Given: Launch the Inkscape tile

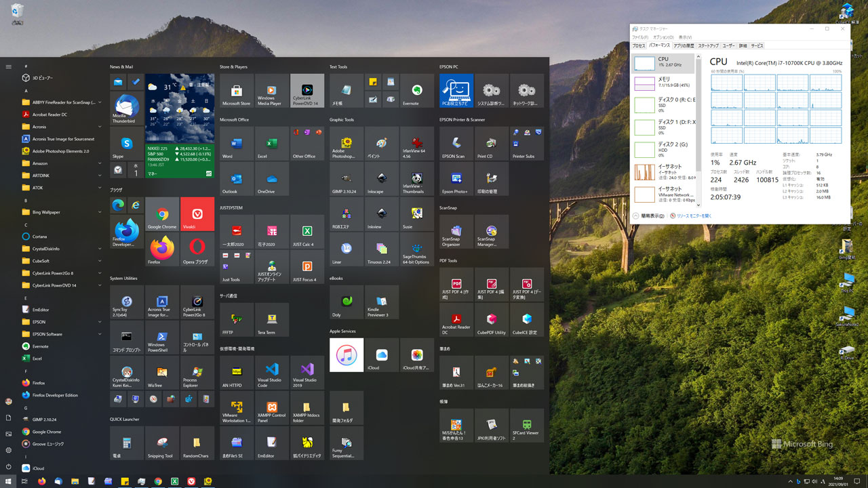Looking at the screenshot, I should point(382,179).
